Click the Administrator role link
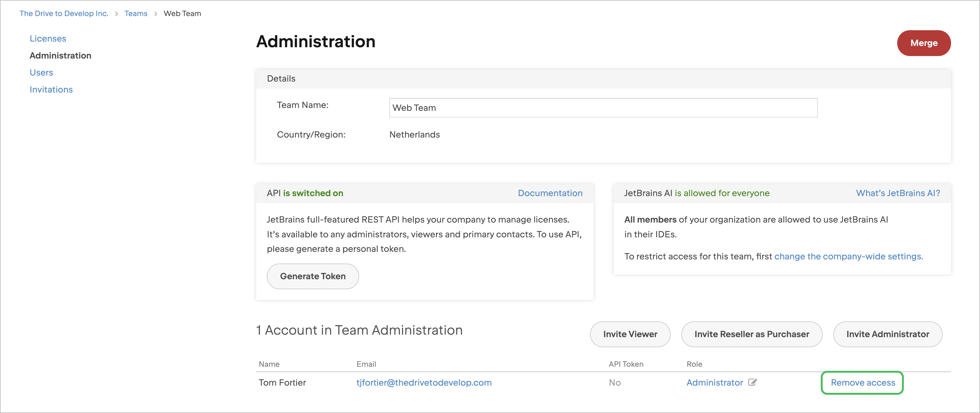The image size is (980, 413). tap(714, 382)
